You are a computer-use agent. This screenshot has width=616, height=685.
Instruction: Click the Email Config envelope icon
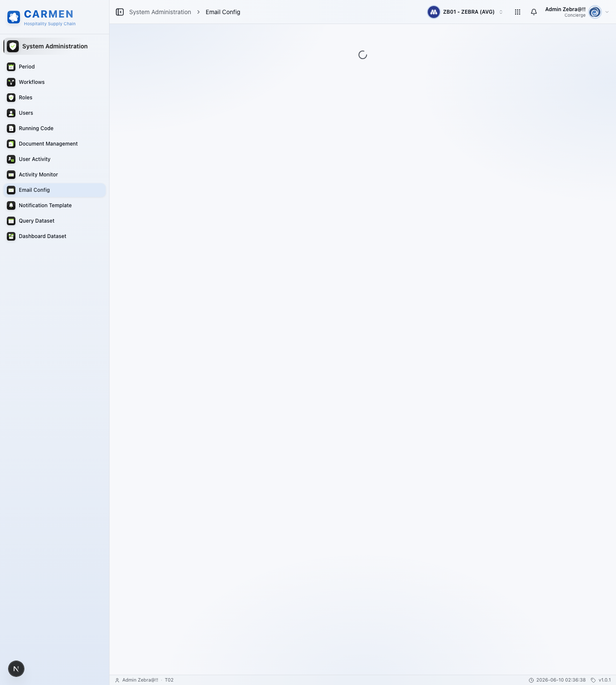(11, 190)
